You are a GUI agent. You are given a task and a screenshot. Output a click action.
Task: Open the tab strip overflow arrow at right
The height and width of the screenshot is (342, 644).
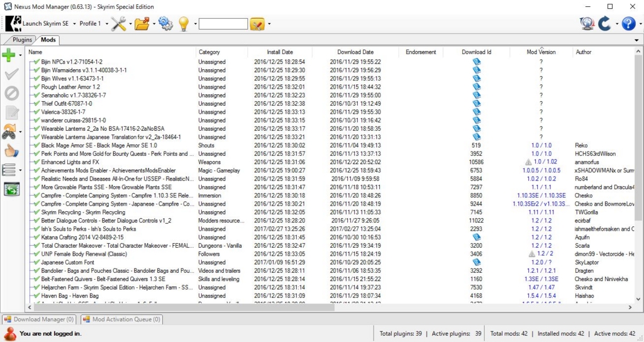point(636,40)
